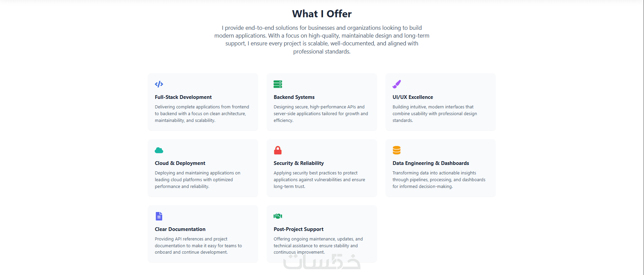Click the intro paragraph under What I Offer

click(322, 39)
